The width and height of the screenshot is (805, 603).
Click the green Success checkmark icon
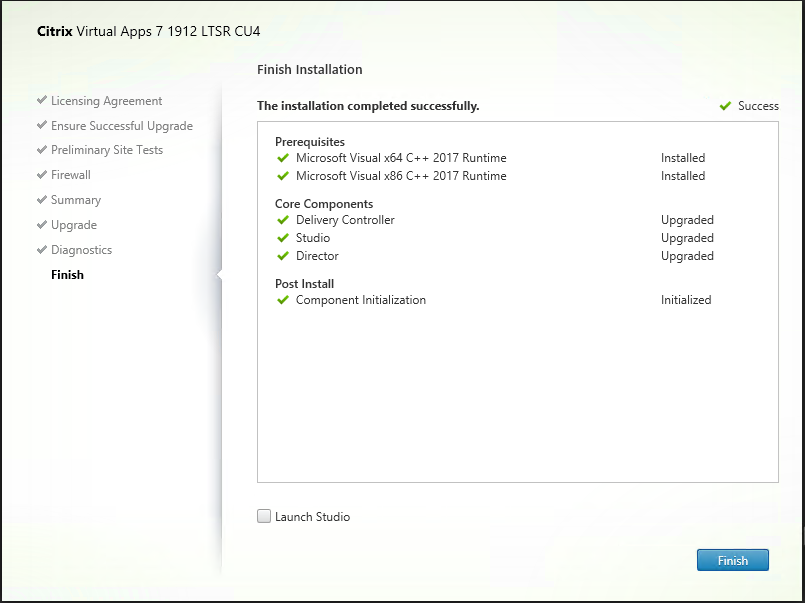click(x=725, y=106)
